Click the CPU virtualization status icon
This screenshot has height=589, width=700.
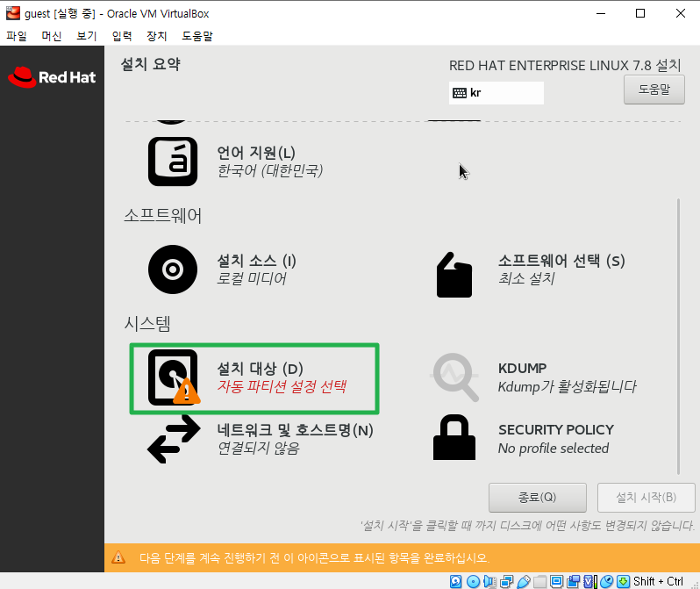(590, 581)
